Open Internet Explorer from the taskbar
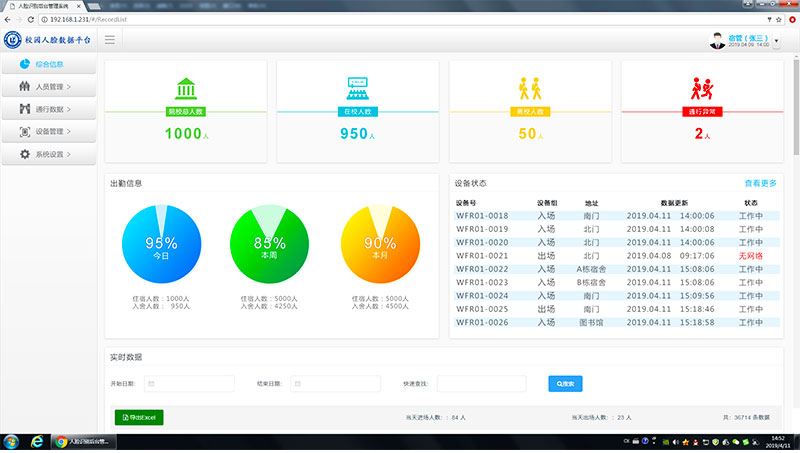Viewport: 800px width, 453px height. [38, 441]
